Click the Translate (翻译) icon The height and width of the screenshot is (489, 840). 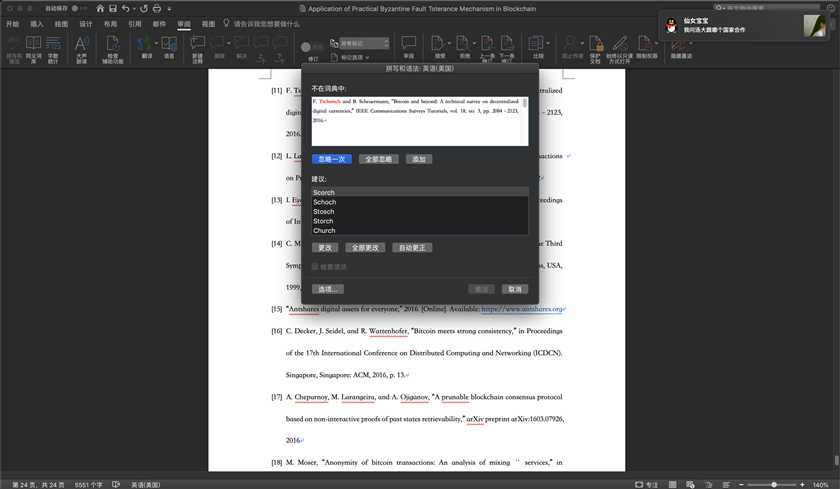145,47
